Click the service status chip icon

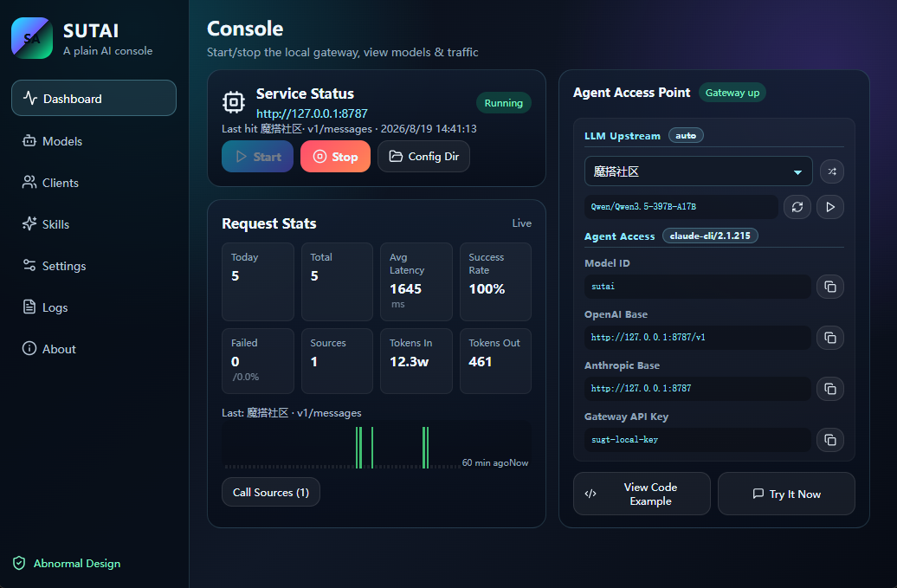(234, 102)
